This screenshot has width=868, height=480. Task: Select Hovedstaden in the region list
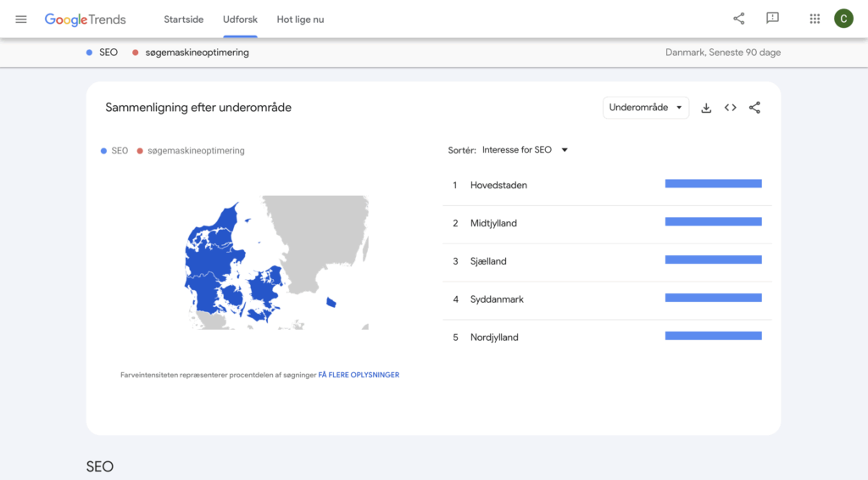point(498,185)
